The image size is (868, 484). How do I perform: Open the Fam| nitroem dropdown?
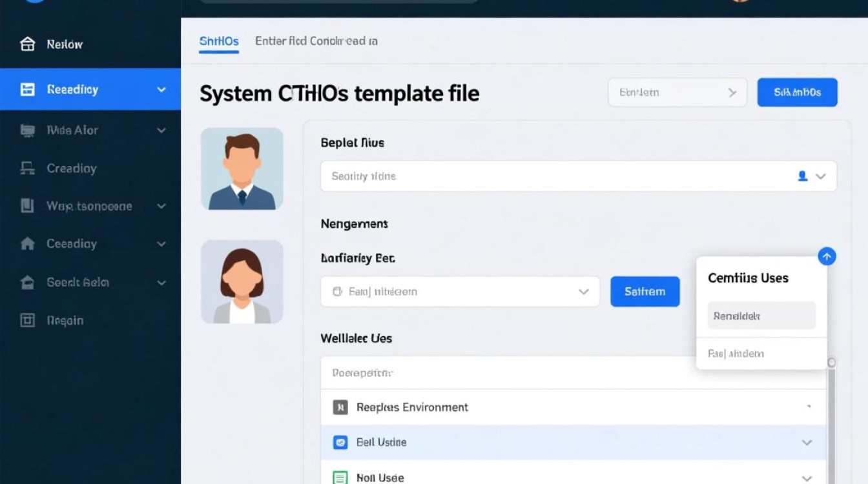click(x=460, y=292)
